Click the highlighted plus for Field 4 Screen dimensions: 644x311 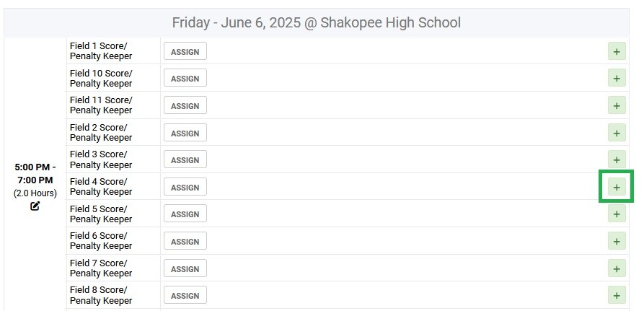point(616,187)
